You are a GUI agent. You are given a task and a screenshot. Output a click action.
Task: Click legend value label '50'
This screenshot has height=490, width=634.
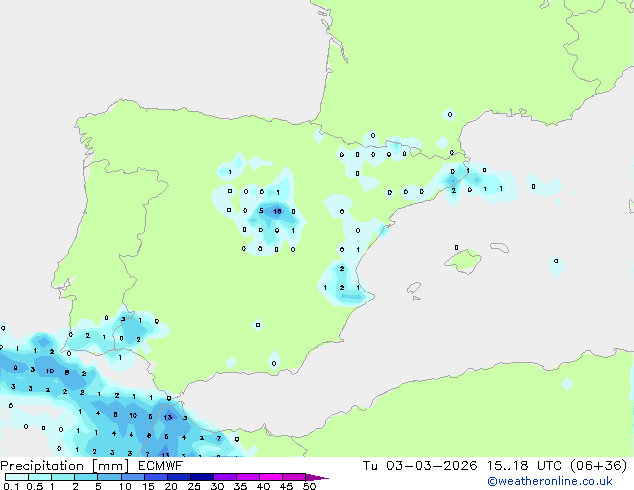tap(310, 486)
